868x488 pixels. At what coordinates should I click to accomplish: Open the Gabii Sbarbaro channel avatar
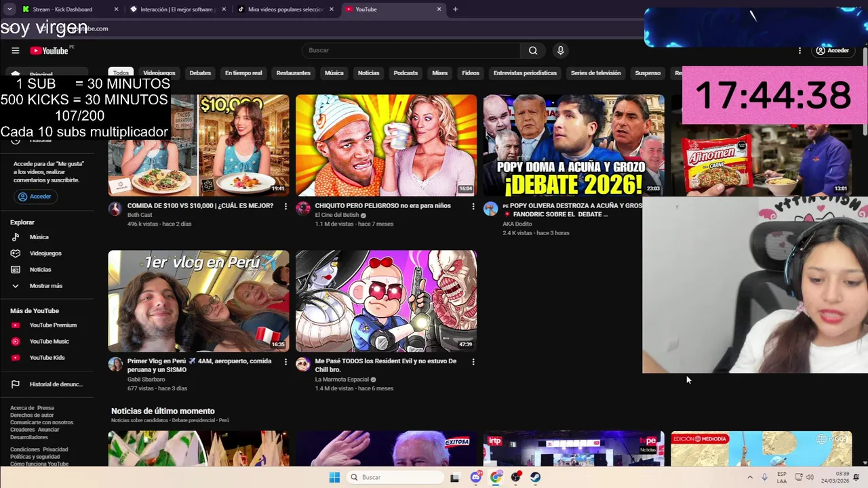(x=115, y=365)
